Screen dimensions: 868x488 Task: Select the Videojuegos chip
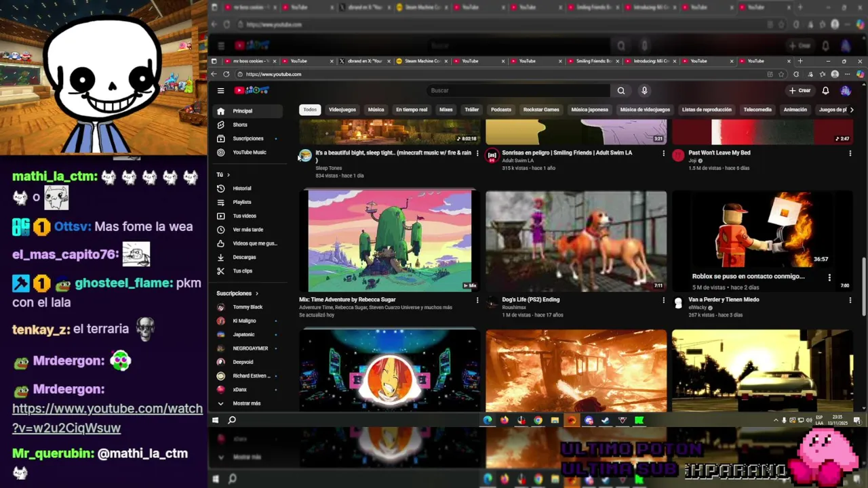pos(342,110)
